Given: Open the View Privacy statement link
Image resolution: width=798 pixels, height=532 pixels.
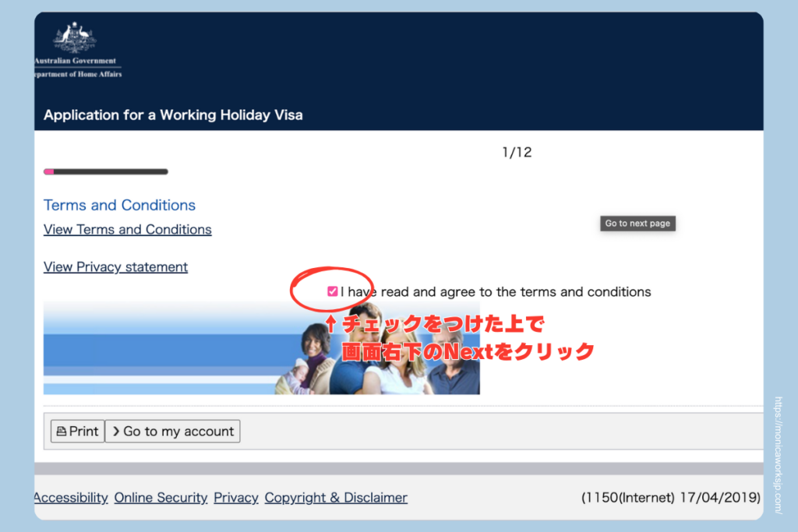Looking at the screenshot, I should pyautogui.click(x=115, y=267).
